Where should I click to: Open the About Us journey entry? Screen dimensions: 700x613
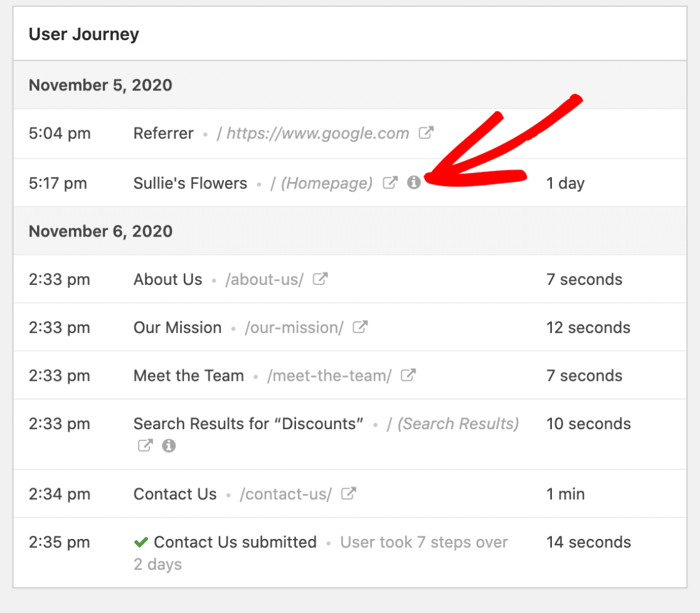(167, 279)
